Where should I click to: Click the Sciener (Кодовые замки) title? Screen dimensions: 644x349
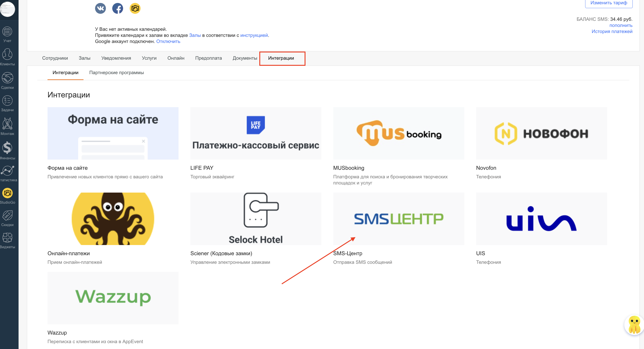pos(221,253)
